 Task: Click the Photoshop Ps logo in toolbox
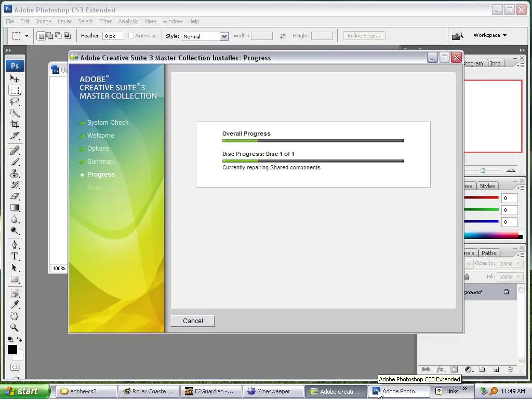[x=15, y=66]
